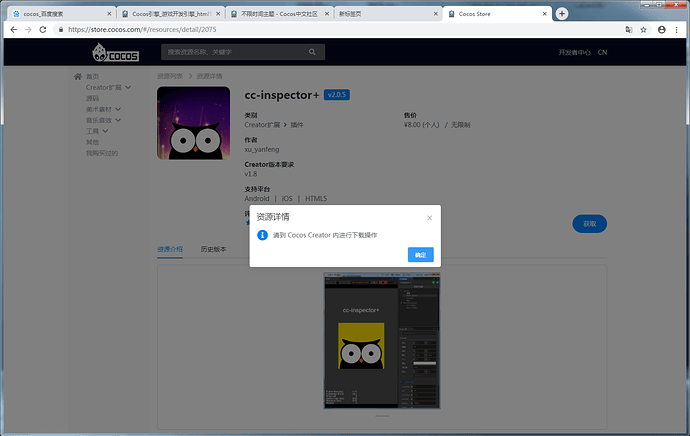690x436 pixels.
Task: Confirm the dialog with 确定 button
Action: click(421, 255)
